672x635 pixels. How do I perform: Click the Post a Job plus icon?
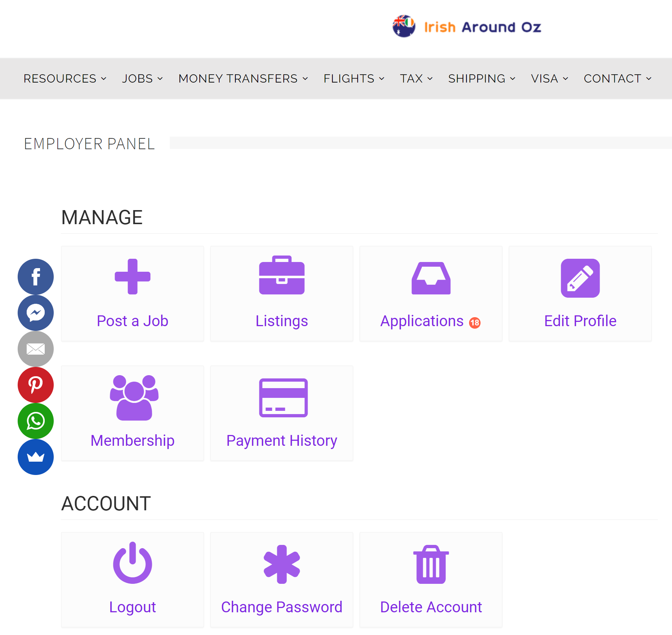pos(133,276)
